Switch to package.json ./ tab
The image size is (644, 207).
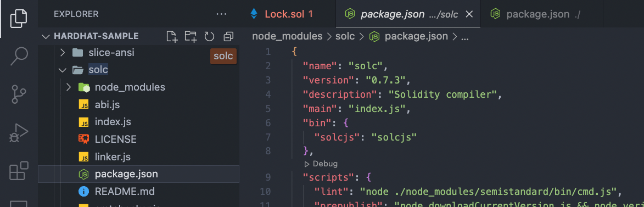click(541, 14)
